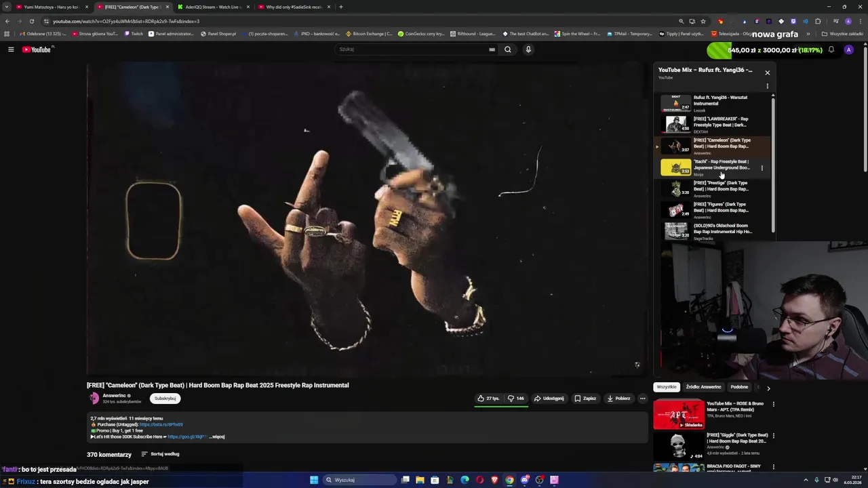Open a new browser tab
The width and height of the screenshot is (868, 488).
click(x=340, y=7)
